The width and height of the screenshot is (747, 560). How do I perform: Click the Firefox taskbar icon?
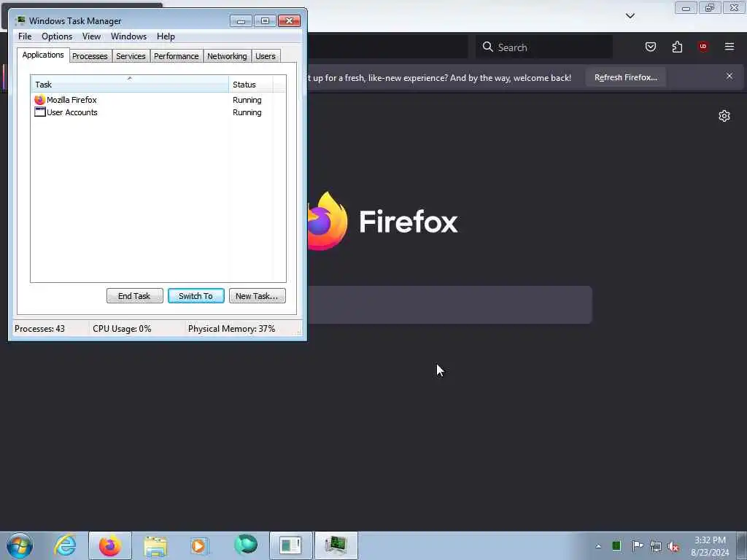110,545
